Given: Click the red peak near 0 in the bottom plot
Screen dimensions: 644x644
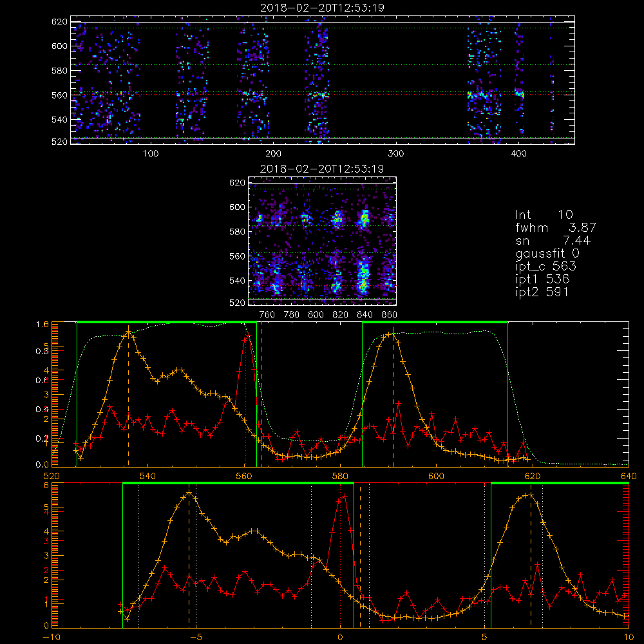Looking at the screenshot, I should 345,496.
